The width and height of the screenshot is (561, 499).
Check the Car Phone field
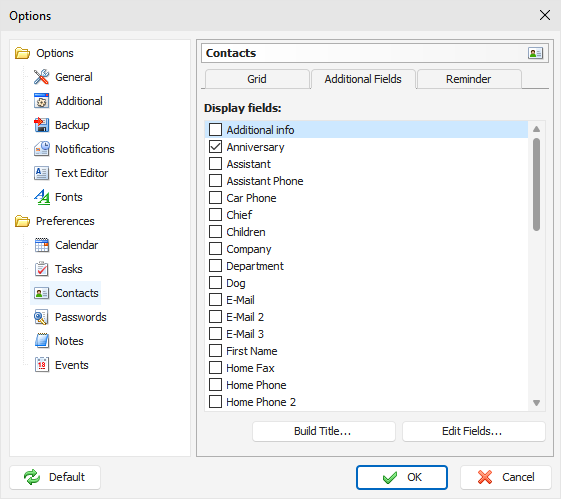[215, 197]
